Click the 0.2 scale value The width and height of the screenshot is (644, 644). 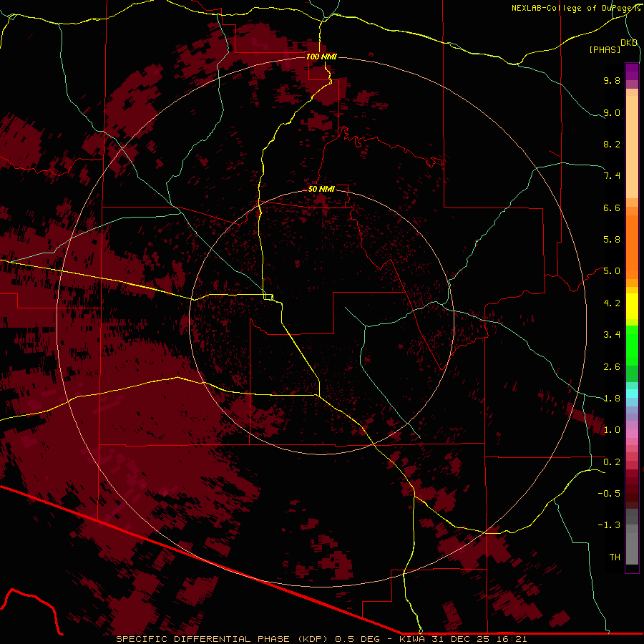(612, 462)
